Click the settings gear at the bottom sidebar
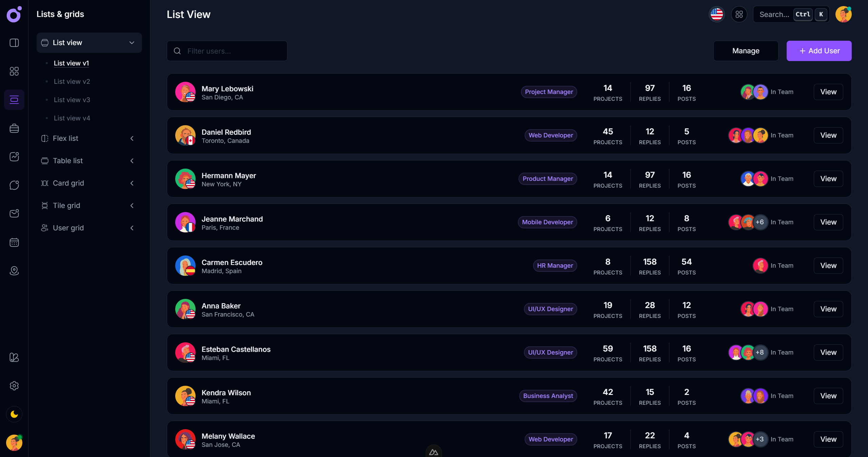Viewport: 868px width, 457px height. 14,386
